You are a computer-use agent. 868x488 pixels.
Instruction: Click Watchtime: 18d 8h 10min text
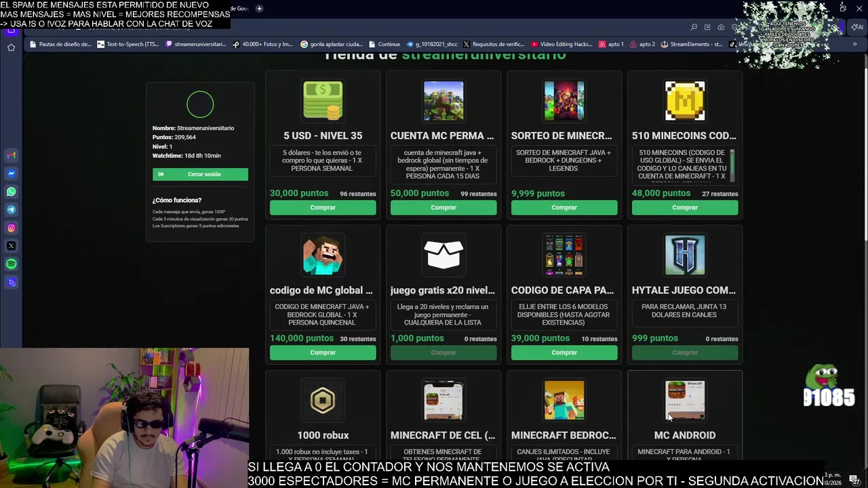[x=186, y=156]
